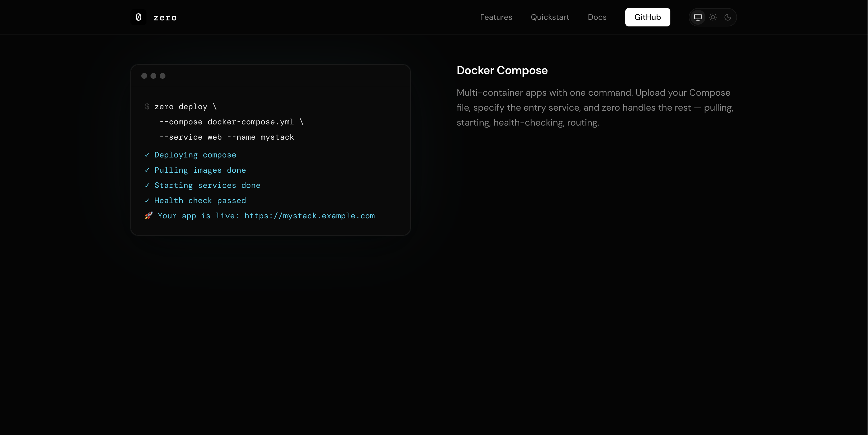Viewport: 868px width, 435px height.
Task: Click the zero deploy command line
Action: tap(185, 107)
